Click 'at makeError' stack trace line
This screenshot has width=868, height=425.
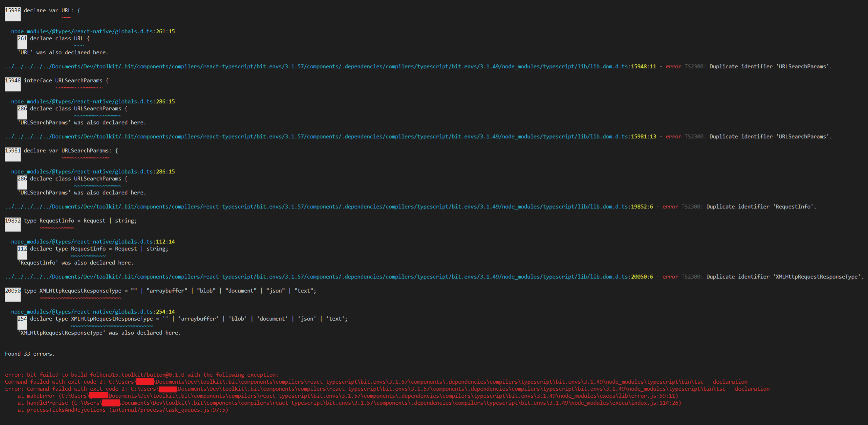pyautogui.click(x=348, y=396)
